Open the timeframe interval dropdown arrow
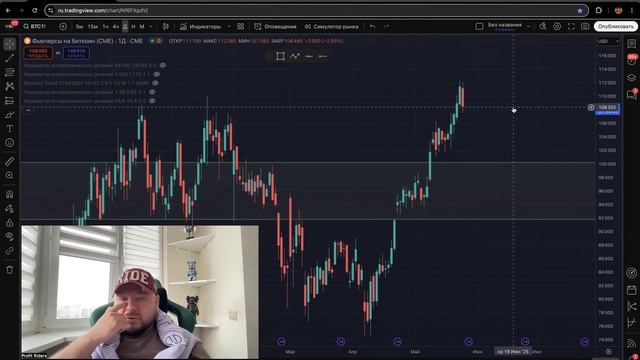Screen dimensions: 640x360 point(151,27)
